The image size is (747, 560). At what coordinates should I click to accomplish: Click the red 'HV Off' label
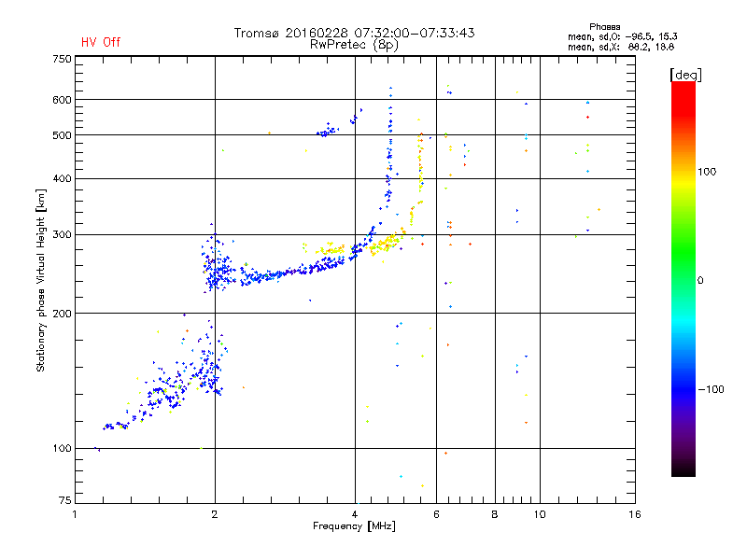[101, 42]
